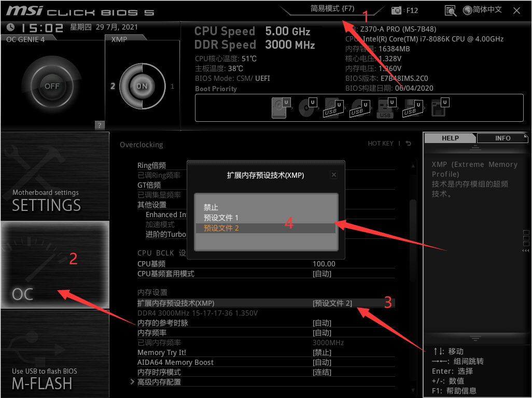Click the question mark help icon

coord(99,125)
